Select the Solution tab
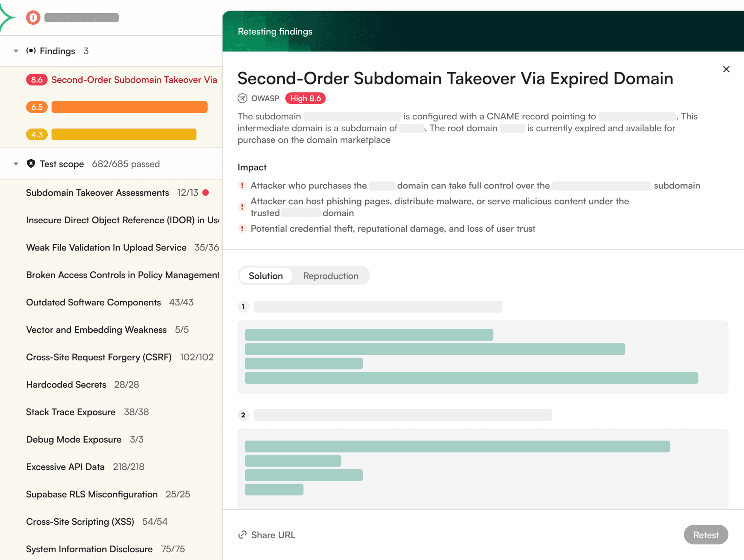 (266, 276)
